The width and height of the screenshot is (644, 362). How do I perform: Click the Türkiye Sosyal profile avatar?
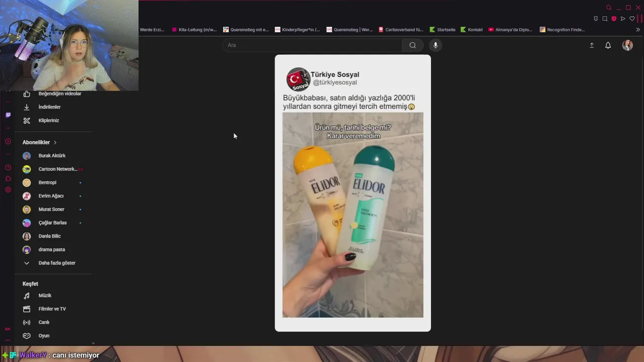click(298, 79)
